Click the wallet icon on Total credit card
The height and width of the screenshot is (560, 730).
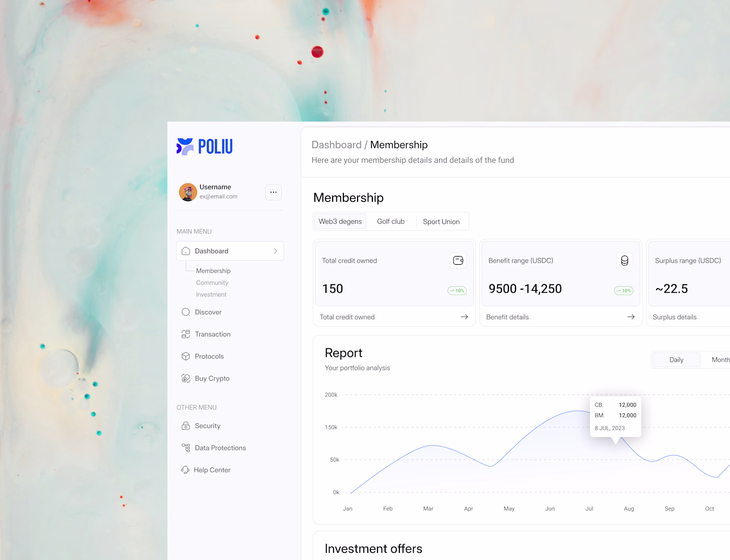458,261
